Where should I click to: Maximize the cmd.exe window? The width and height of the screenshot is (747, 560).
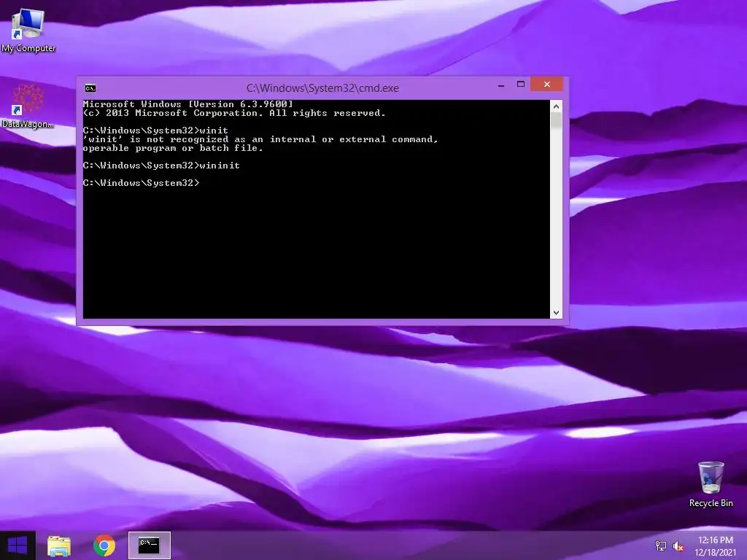pos(521,85)
